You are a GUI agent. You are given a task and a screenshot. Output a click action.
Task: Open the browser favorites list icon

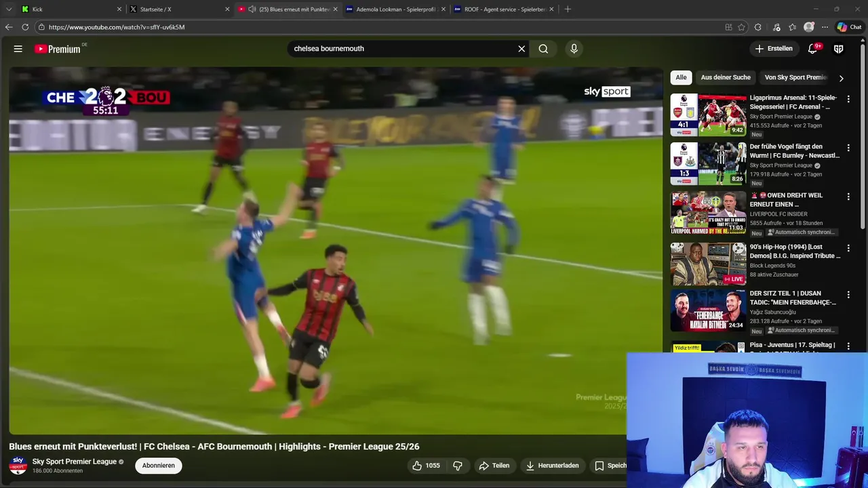(x=792, y=27)
